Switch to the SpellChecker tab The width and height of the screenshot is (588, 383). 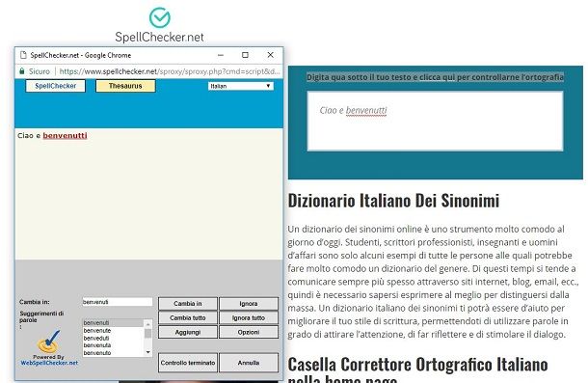click(56, 86)
